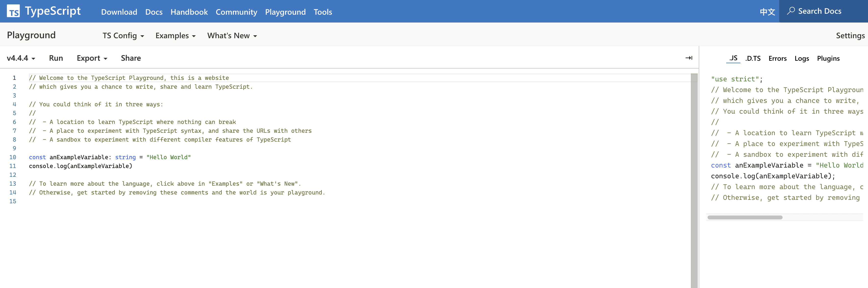Open the What's New dropdown
Screen dimensions: 868x288
click(232, 36)
